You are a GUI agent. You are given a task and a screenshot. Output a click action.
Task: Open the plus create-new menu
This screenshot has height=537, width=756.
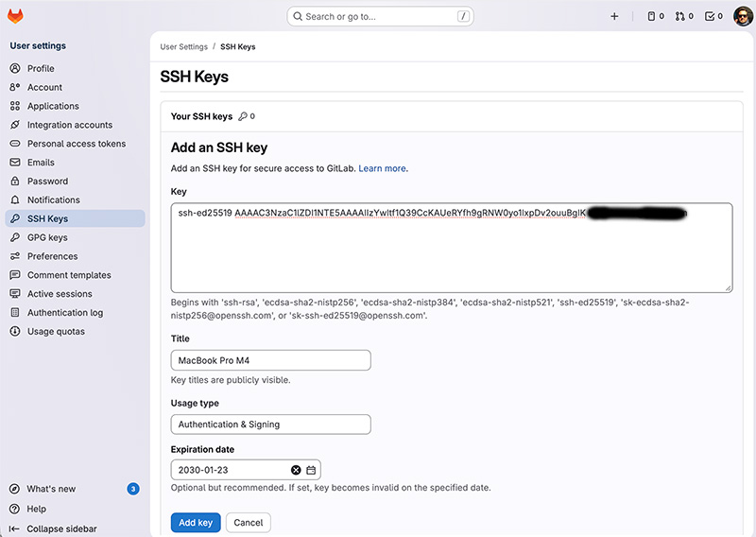click(614, 16)
